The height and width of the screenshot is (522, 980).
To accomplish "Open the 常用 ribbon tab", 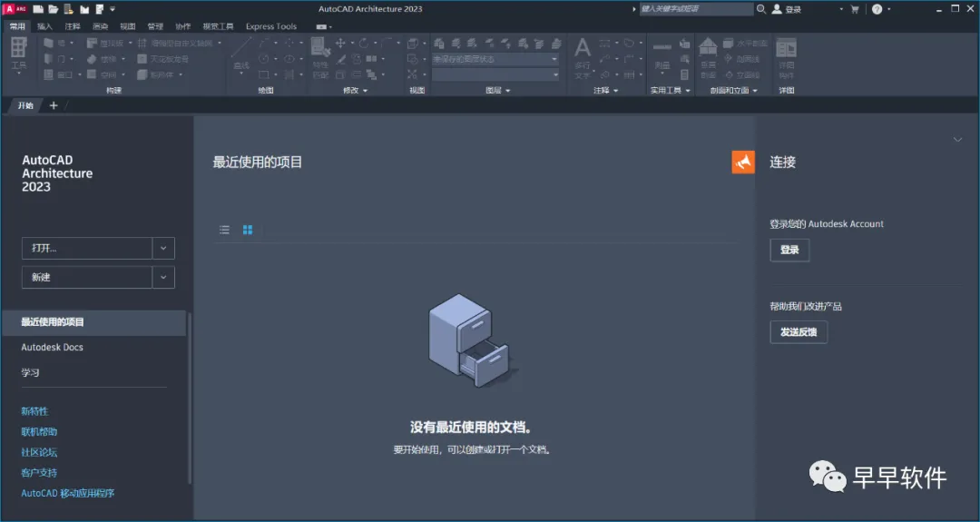I will (x=17, y=26).
